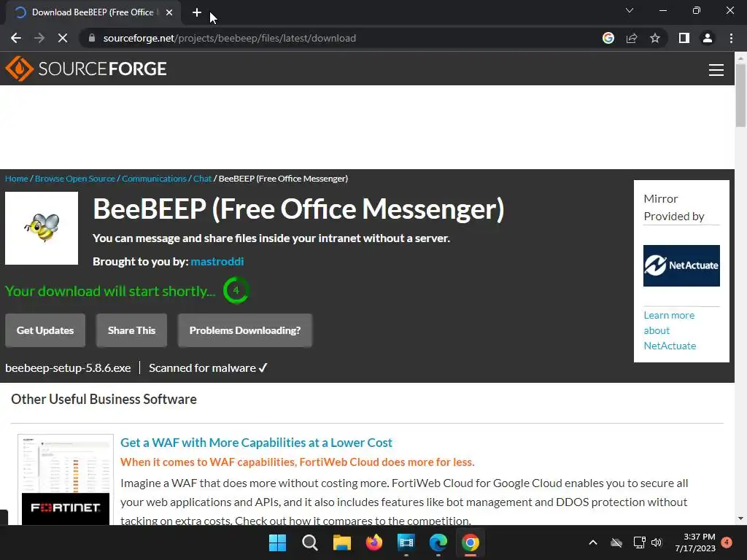This screenshot has height=560, width=747.
Task: Open the volume control tray icon
Action: click(657, 542)
